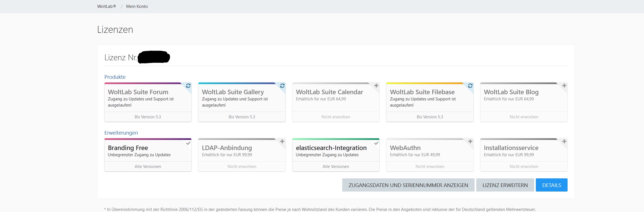644x212 pixels.
Task: Click Nicht erworben footer under WoltLab Suite Blog
Action: click(x=524, y=117)
